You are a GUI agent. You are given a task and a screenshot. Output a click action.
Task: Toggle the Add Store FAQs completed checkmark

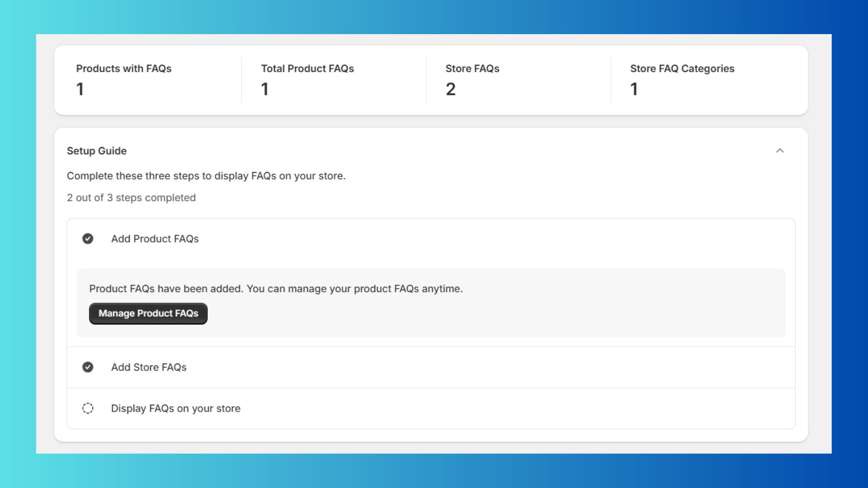tap(88, 367)
